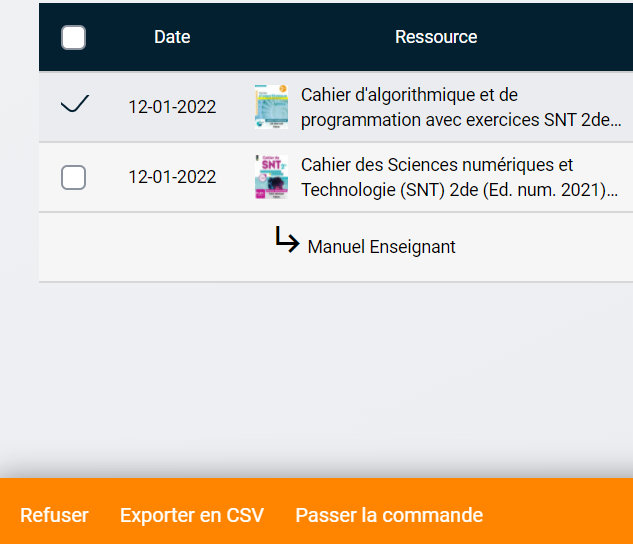Click empty space left of Manuel Enseignant arrow
The height and width of the screenshot is (544, 633).
click(x=150, y=246)
